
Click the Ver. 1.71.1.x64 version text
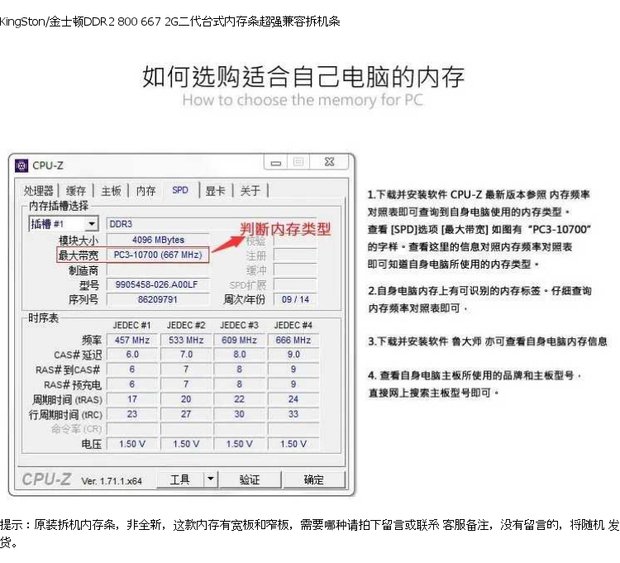point(112,481)
